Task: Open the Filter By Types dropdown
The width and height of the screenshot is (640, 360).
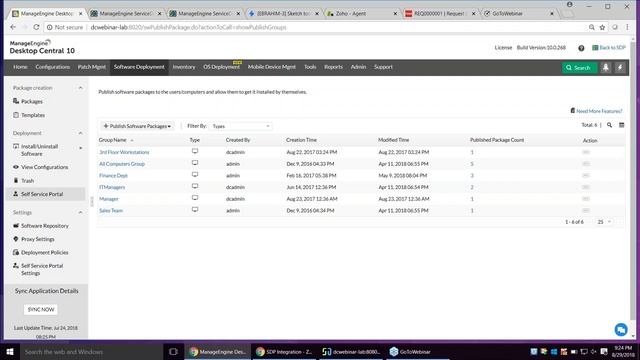Action: pos(241,126)
